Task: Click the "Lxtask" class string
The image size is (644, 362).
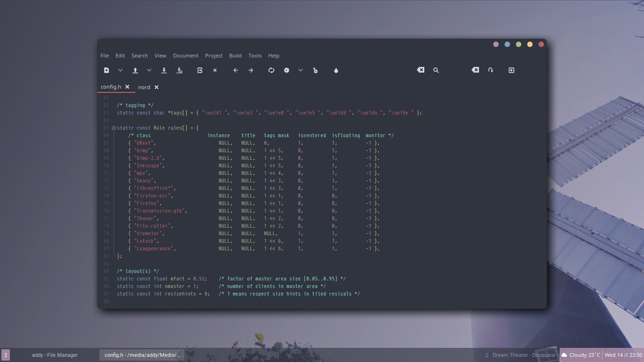Action: pyautogui.click(x=146, y=241)
